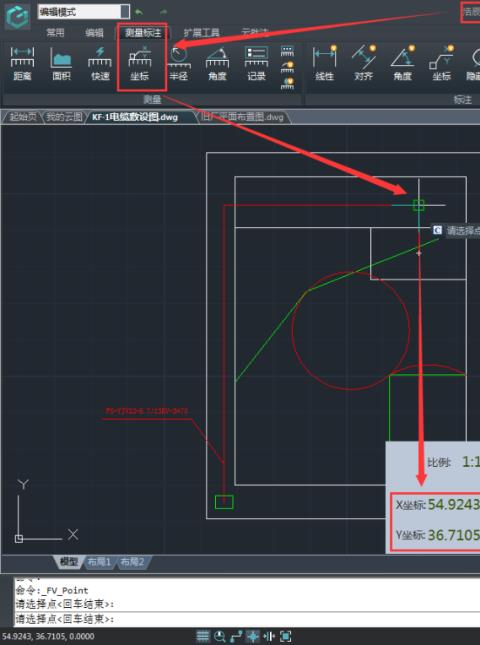Select the 面积 area measurement tool

61,64
